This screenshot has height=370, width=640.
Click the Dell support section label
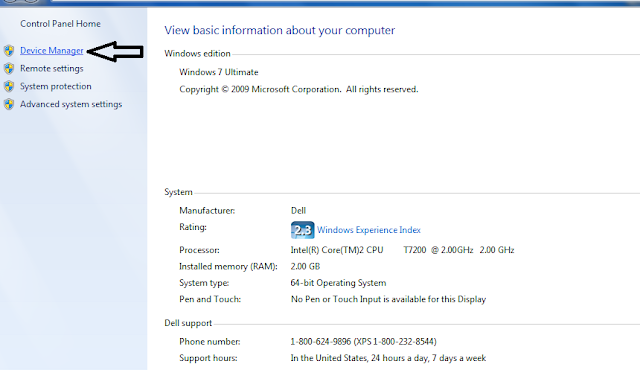point(188,323)
